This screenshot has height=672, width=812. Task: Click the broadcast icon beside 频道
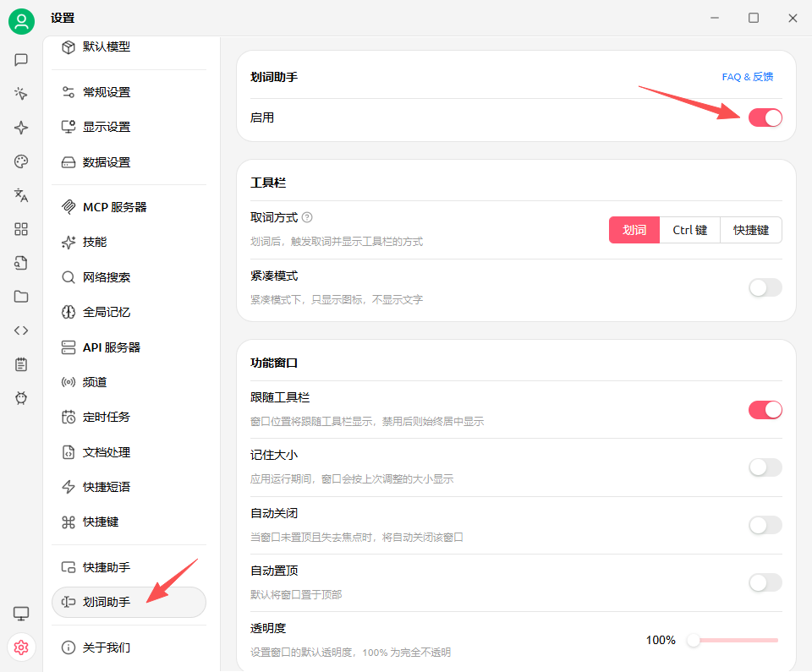(x=69, y=382)
